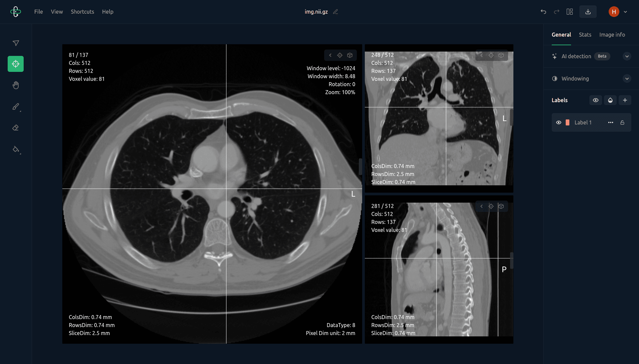Image resolution: width=639 pixels, height=364 pixels.
Task: Select the crosshair tool in the sidebar
Action: pyautogui.click(x=16, y=64)
